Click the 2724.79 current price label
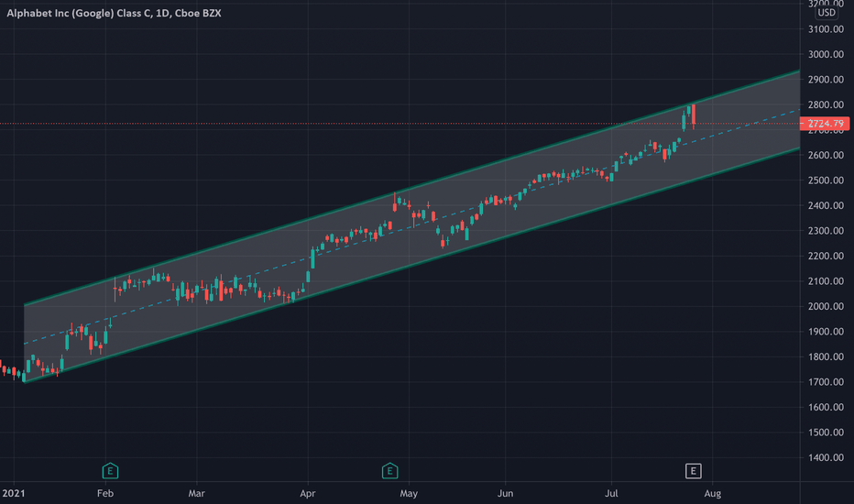 825,124
